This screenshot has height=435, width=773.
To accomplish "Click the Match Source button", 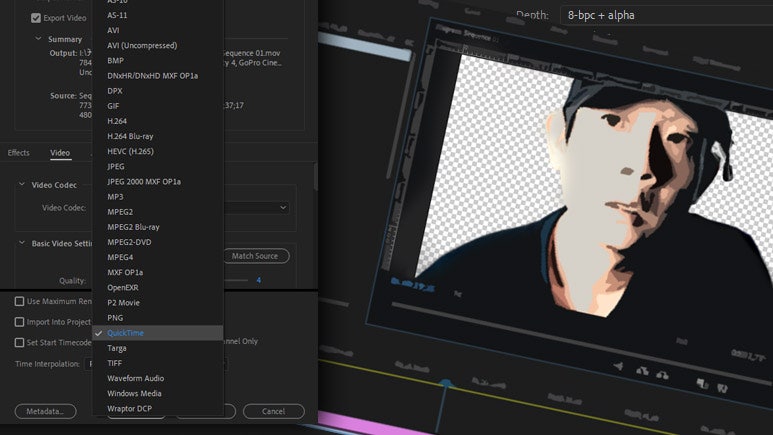I will (255, 256).
